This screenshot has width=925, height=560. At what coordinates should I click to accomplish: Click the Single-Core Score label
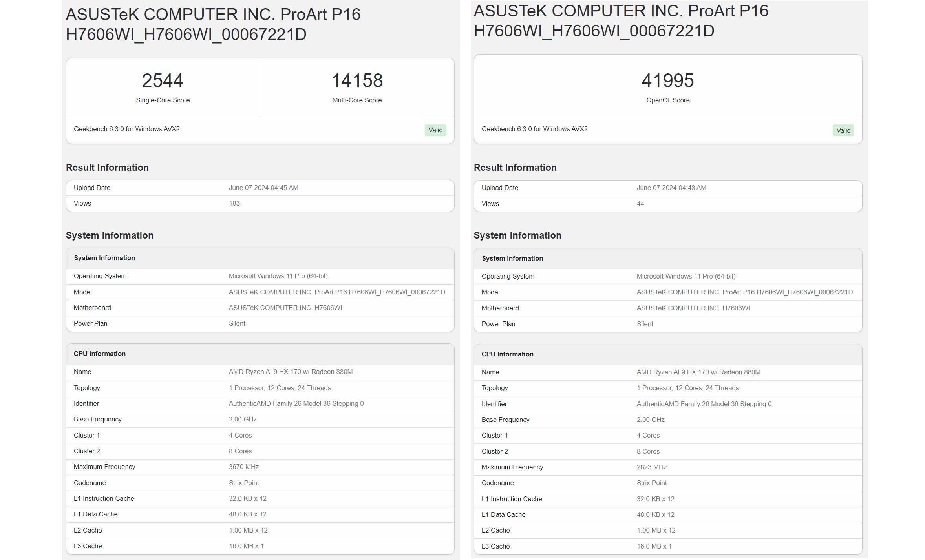(163, 100)
